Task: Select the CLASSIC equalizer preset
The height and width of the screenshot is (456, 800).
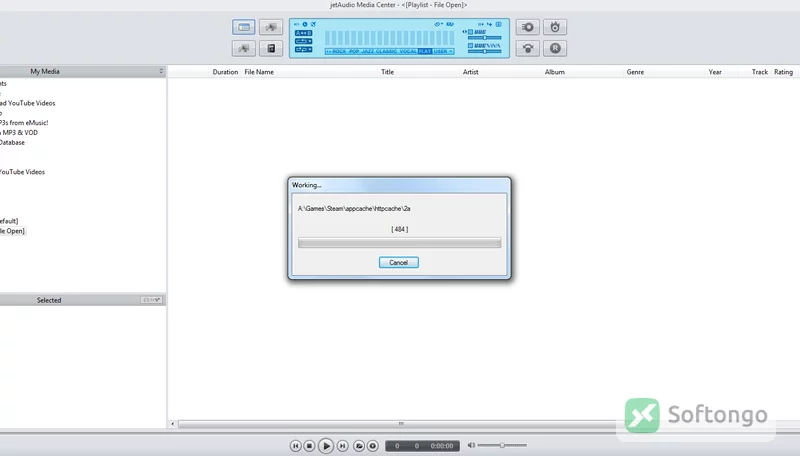Action: pyautogui.click(x=387, y=52)
